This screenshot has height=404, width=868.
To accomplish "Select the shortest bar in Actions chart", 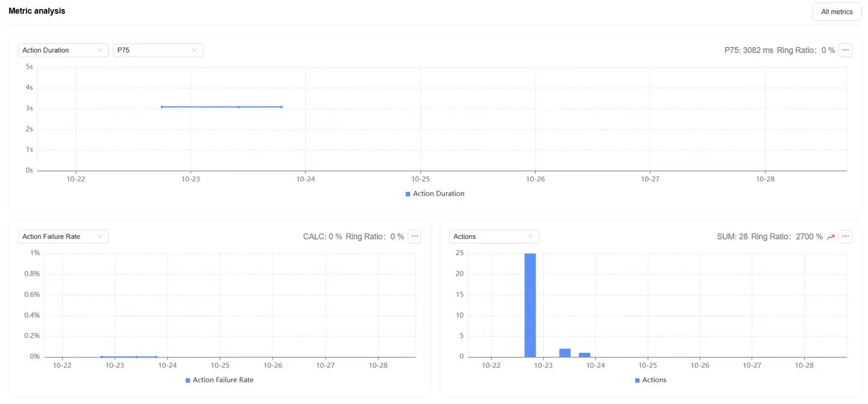I will [584, 355].
